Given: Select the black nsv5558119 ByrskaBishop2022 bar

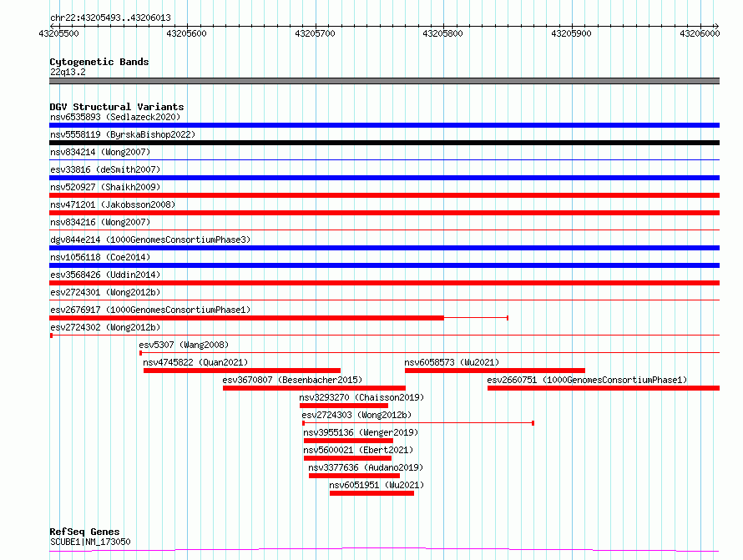Looking at the screenshot, I should click(384, 143).
